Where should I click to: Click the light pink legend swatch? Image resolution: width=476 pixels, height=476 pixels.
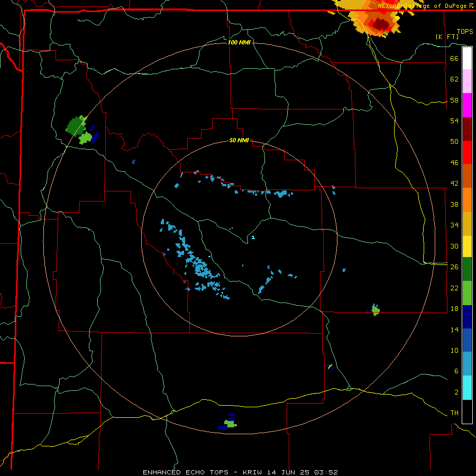(x=467, y=81)
